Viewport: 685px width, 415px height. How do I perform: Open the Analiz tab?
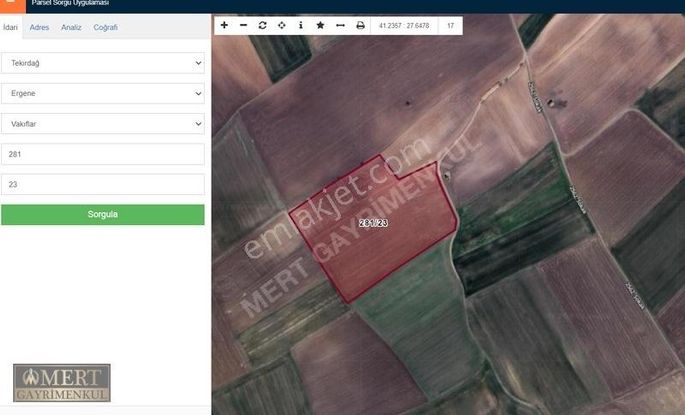[x=71, y=27]
